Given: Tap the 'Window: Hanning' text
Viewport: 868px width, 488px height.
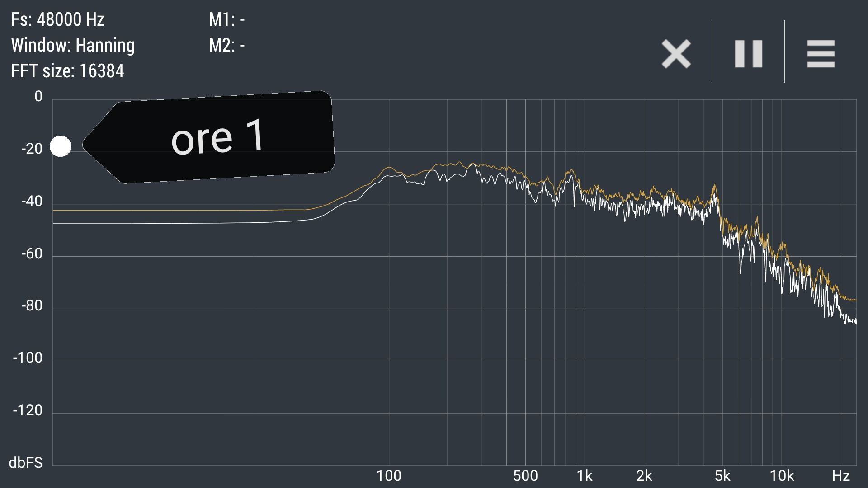Looking at the screenshot, I should pos(73,45).
